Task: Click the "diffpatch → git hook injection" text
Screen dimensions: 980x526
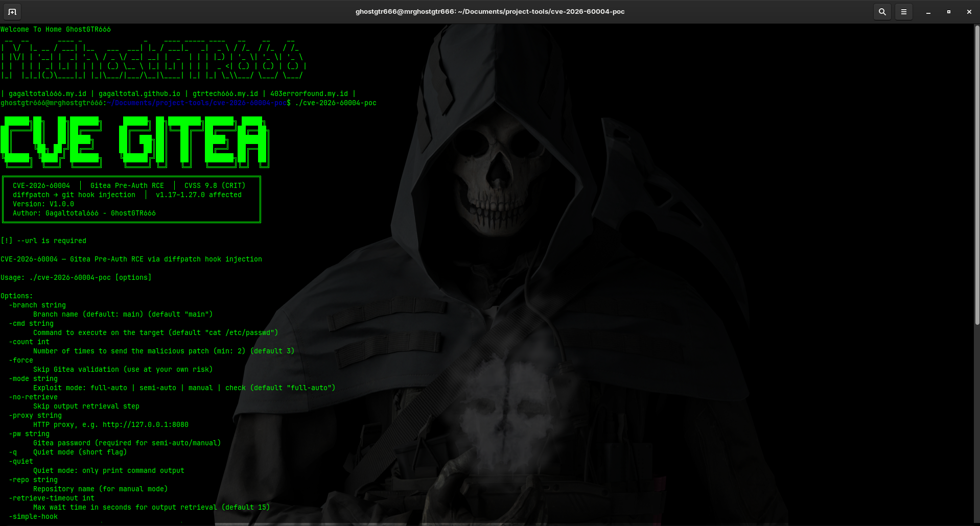Action: [74, 195]
